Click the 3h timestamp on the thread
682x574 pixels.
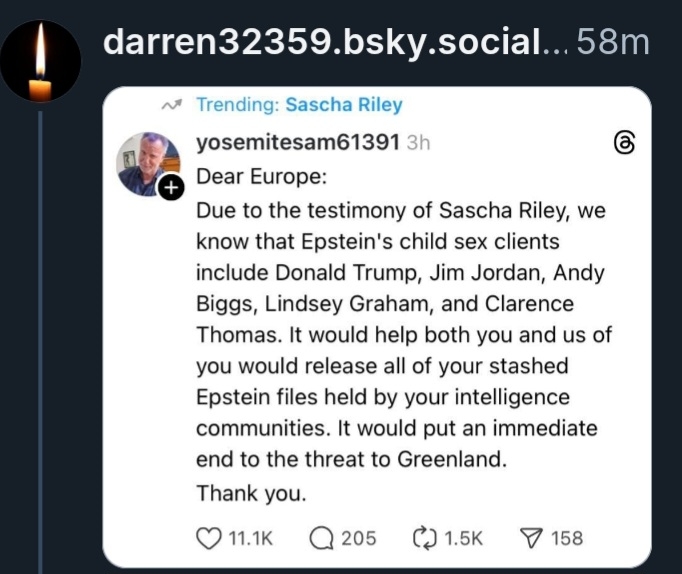click(418, 143)
